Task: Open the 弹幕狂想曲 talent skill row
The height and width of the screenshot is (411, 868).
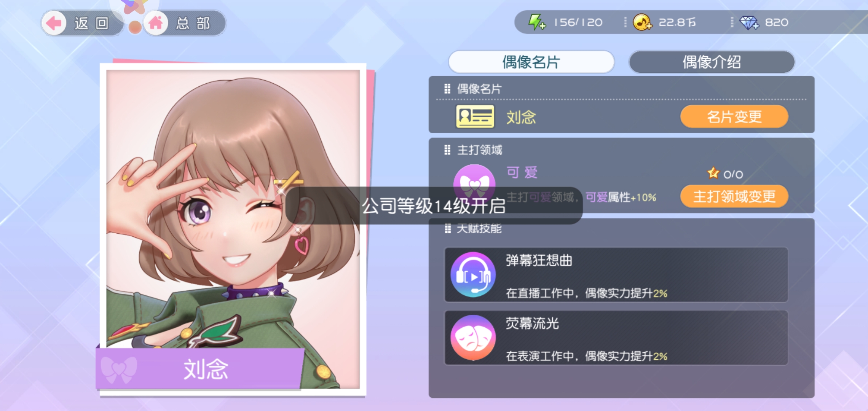Action: pyautogui.click(x=616, y=275)
